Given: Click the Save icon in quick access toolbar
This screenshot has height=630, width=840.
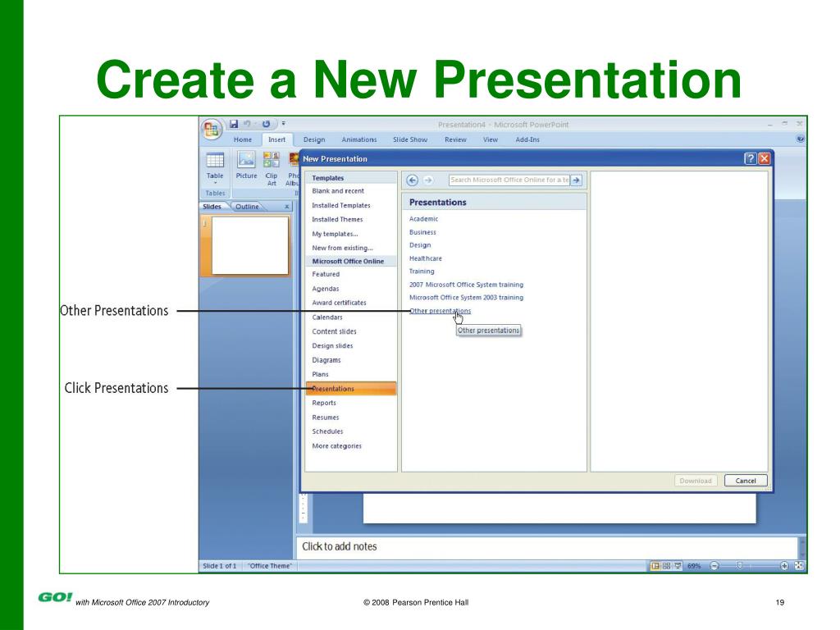Looking at the screenshot, I should pyautogui.click(x=234, y=124).
